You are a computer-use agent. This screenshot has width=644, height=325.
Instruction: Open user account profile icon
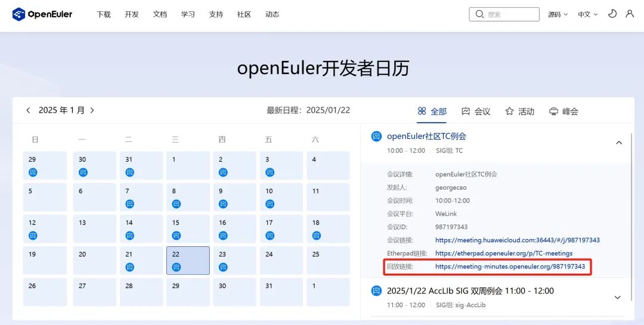[x=630, y=14]
